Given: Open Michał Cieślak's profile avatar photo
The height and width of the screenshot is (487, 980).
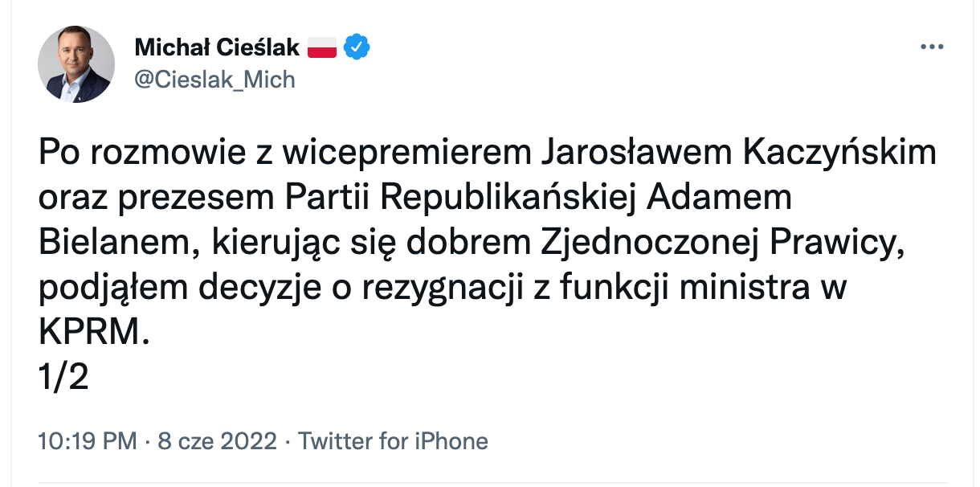Looking at the screenshot, I should tap(76, 64).
